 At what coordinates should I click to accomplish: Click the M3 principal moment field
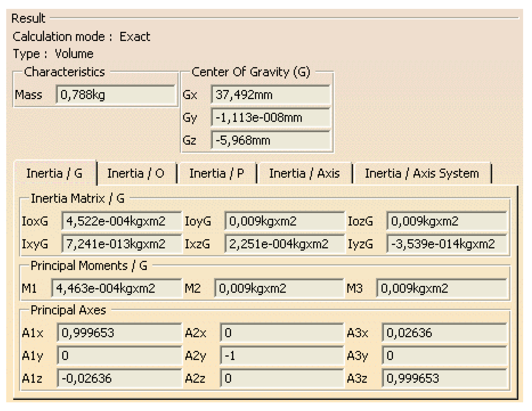coord(441,288)
